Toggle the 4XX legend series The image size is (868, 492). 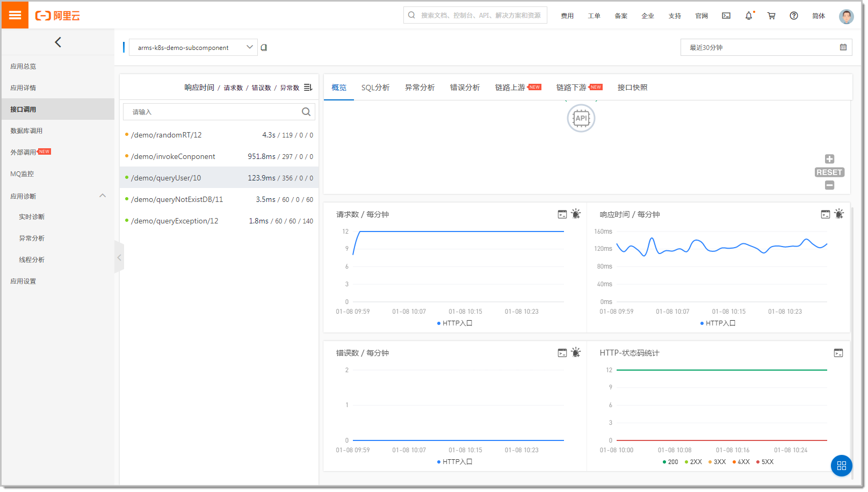[x=741, y=462]
